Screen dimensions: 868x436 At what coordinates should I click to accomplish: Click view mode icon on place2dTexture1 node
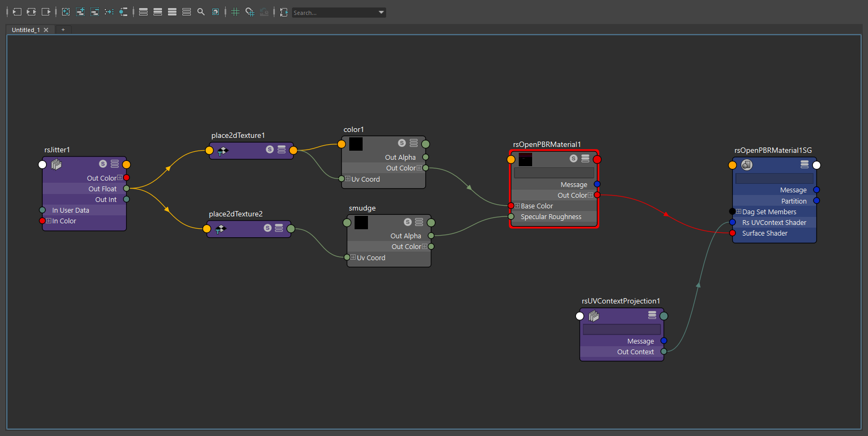click(282, 150)
